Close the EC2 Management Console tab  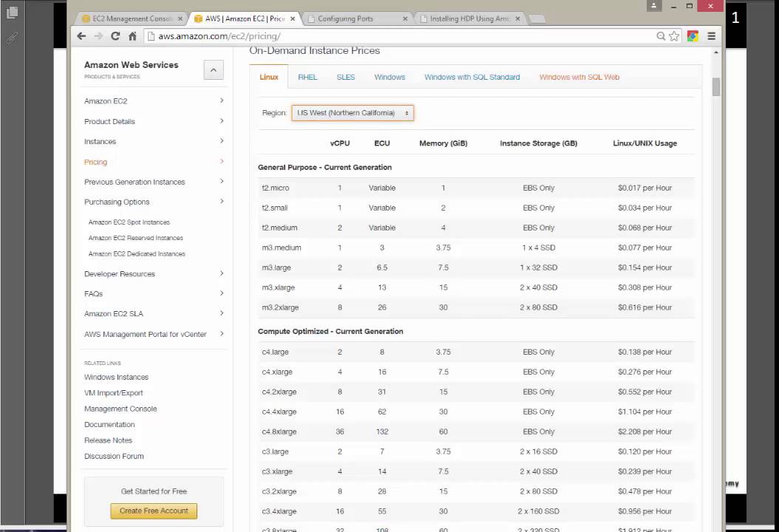180,18
